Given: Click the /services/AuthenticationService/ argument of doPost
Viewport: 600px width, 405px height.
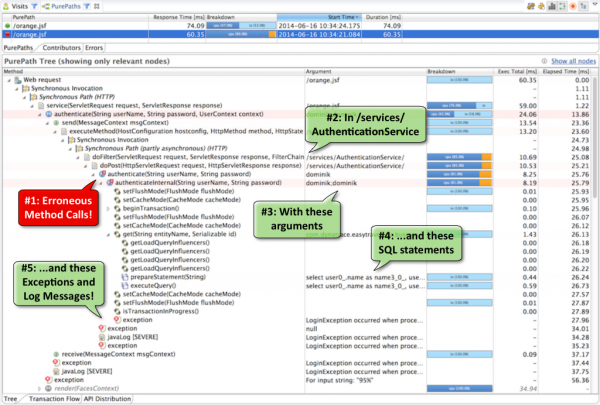Looking at the screenshot, I should pyautogui.click(x=355, y=166).
